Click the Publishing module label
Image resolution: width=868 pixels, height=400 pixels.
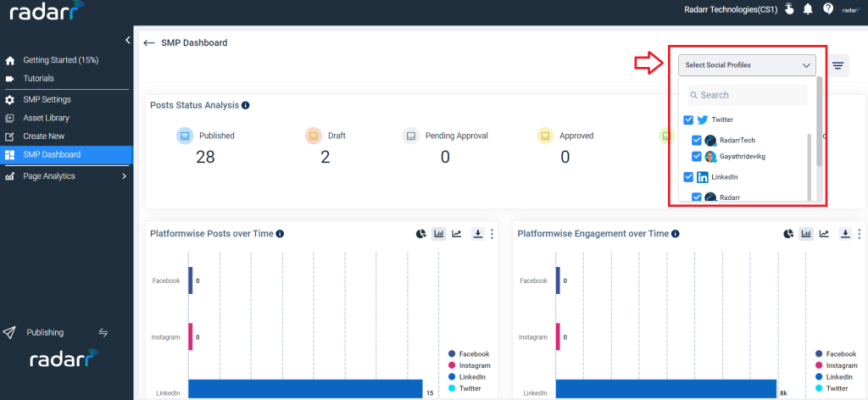45,332
